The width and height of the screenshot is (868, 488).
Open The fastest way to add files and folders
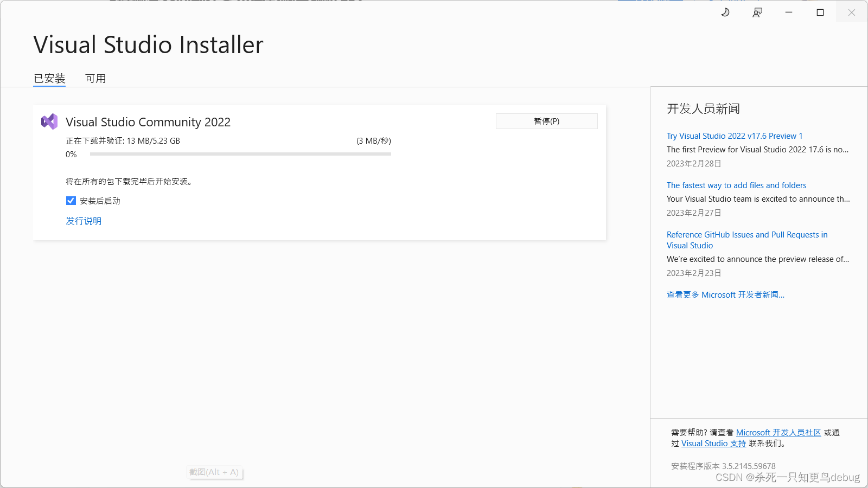(736, 185)
